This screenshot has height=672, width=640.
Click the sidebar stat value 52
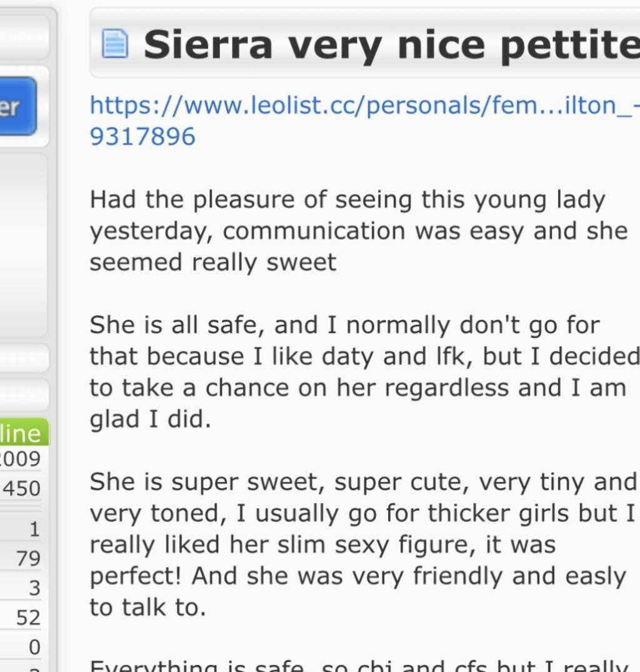tap(28, 618)
